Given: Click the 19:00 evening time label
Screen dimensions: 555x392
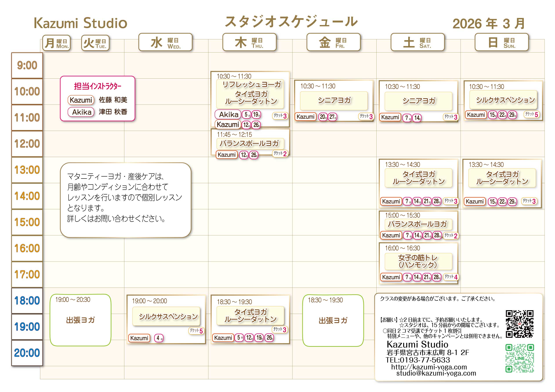Looking at the screenshot, I should click(27, 327).
